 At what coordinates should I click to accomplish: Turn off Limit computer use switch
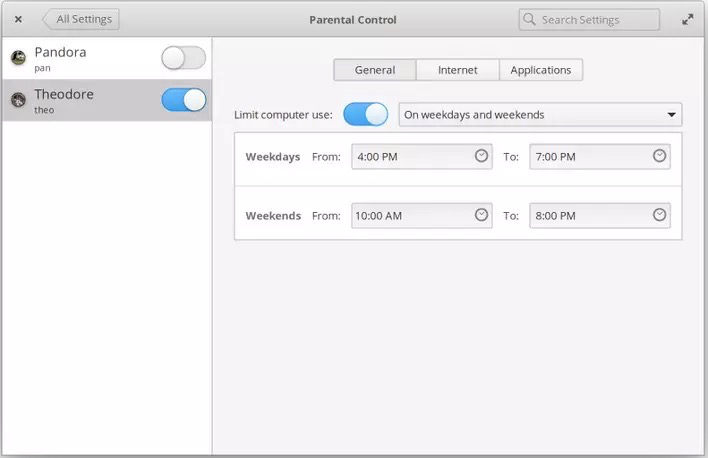(365, 114)
